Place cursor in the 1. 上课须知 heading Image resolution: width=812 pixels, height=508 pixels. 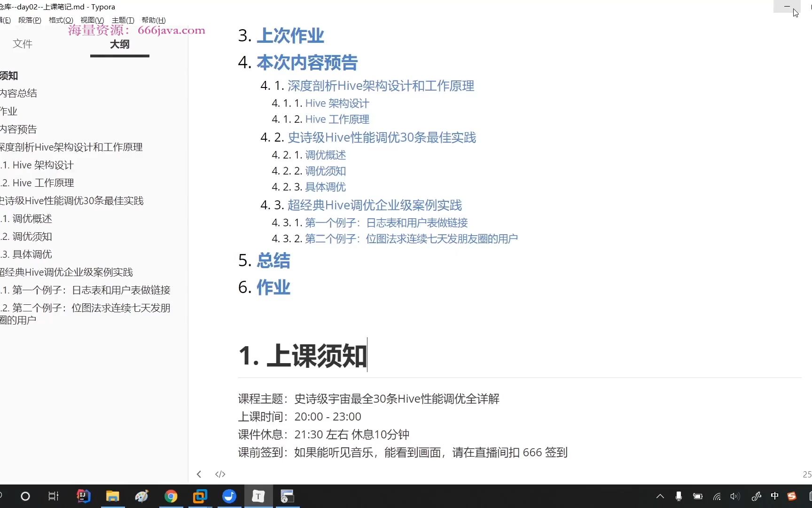tap(303, 356)
